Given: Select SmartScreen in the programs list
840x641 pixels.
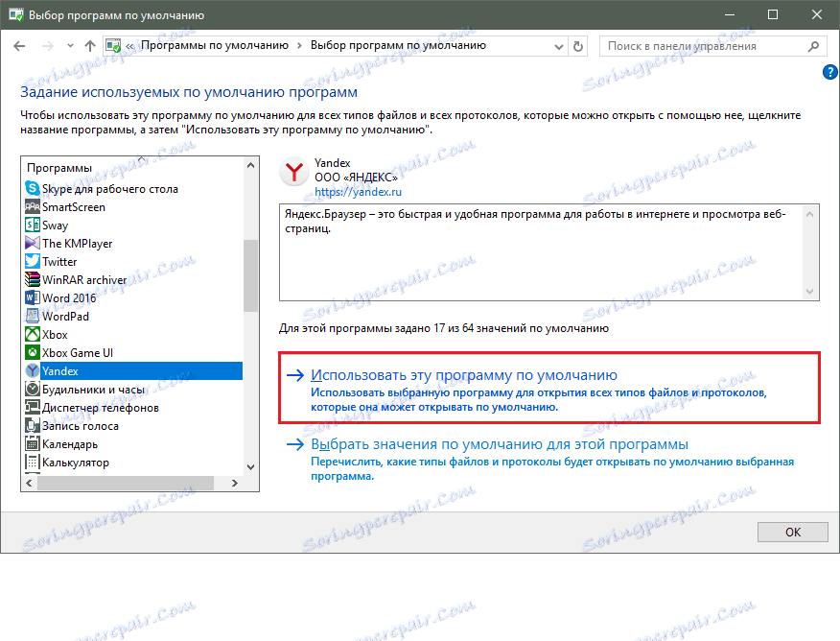Looking at the screenshot, I should [x=74, y=207].
